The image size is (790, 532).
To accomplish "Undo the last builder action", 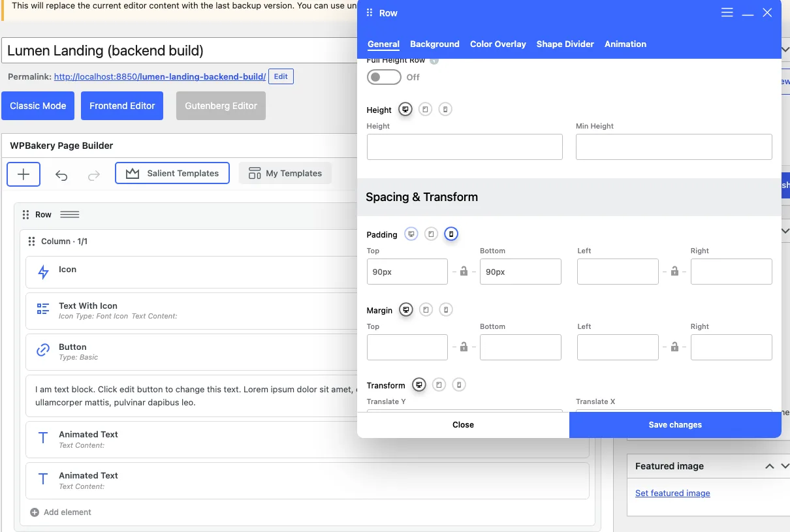I will [61, 175].
